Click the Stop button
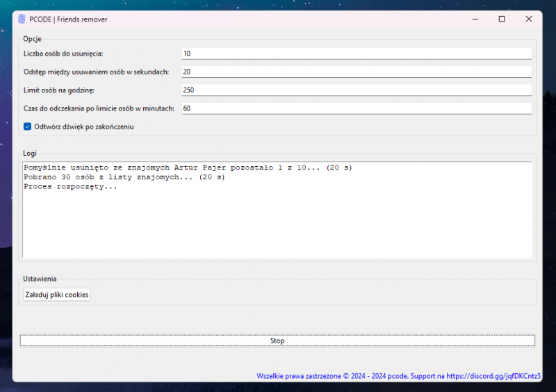This screenshot has width=556, height=392. [277, 341]
